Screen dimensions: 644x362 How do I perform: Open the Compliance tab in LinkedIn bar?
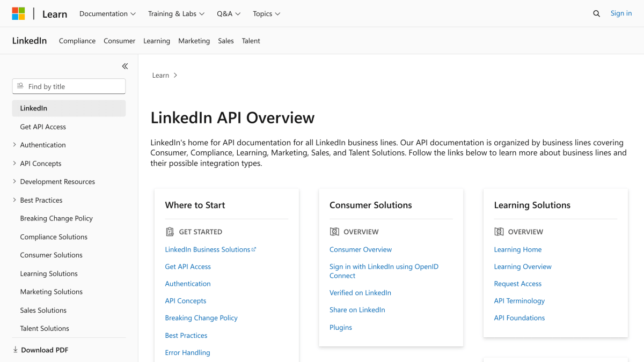pyautogui.click(x=77, y=41)
